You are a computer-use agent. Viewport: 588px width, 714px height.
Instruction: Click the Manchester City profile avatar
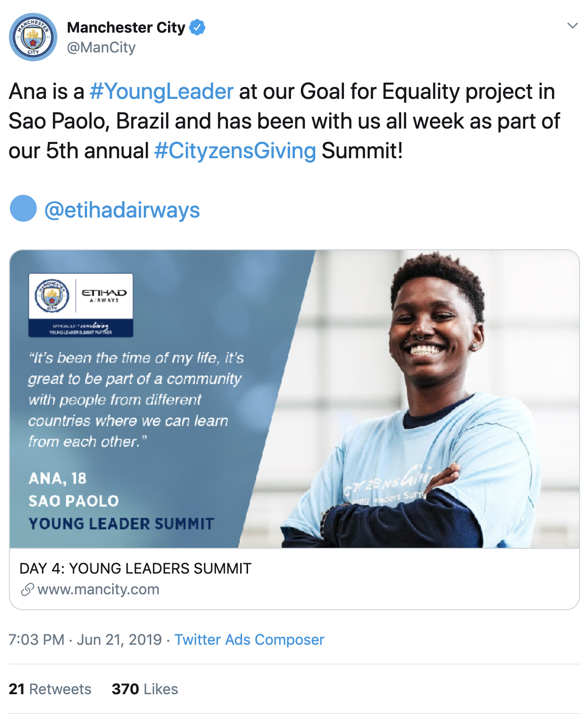tap(33, 38)
